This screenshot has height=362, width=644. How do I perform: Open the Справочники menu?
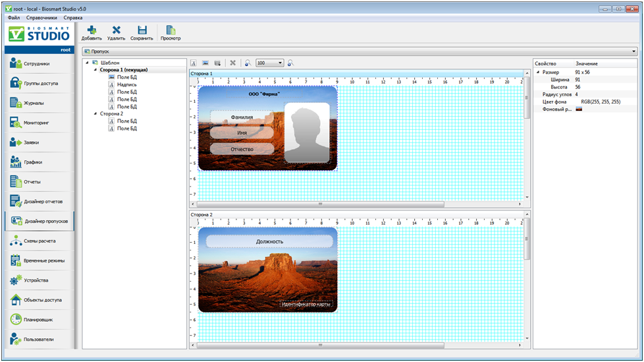41,18
